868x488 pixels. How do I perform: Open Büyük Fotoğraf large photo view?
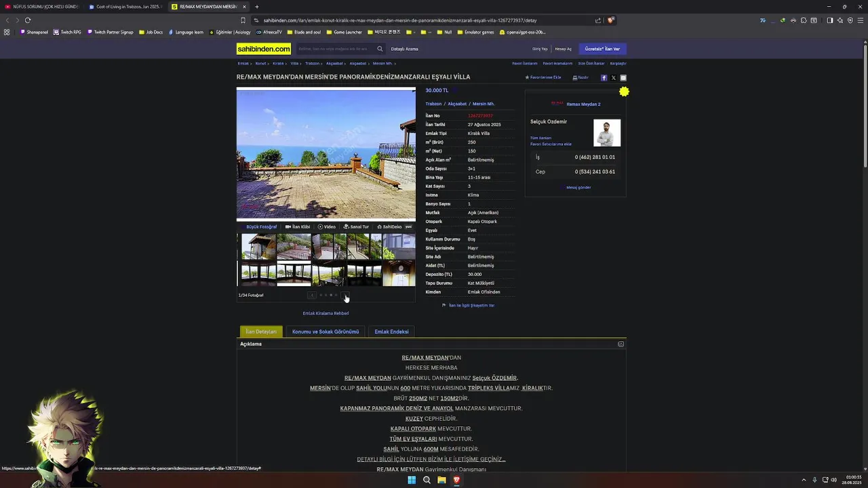[261, 227]
